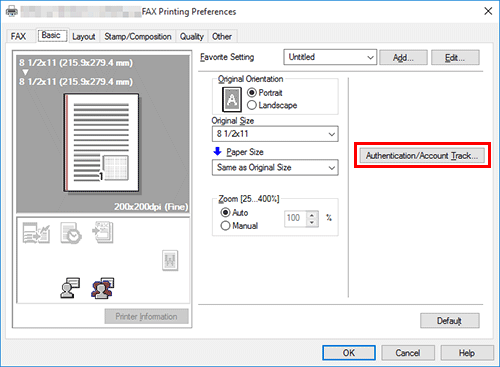Click the multi-user account track icon

coord(102,288)
